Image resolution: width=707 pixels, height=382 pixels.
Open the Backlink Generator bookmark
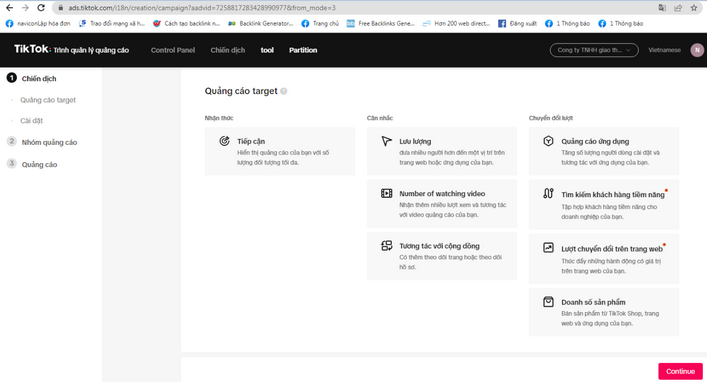(x=261, y=23)
